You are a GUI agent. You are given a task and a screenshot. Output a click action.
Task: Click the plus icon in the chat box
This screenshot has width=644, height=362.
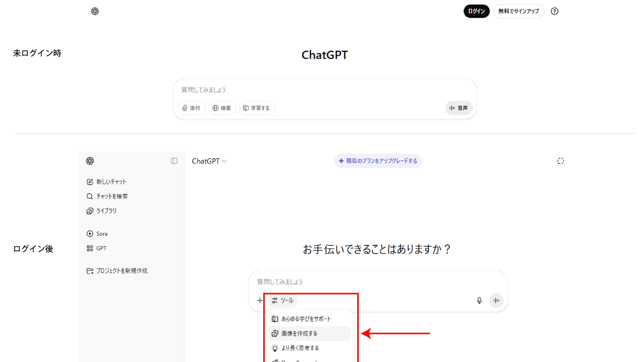click(x=260, y=301)
